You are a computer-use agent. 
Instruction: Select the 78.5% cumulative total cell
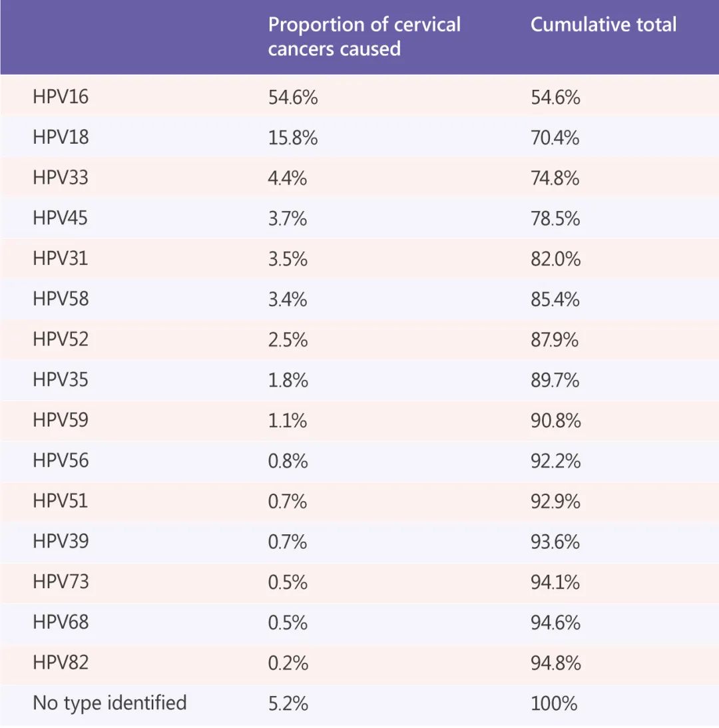pyautogui.click(x=555, y=219)
